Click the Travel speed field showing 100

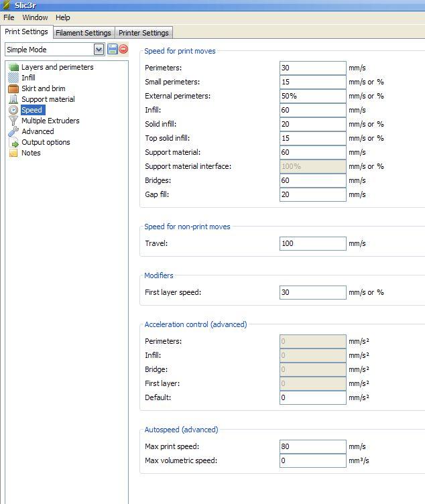[x=313, y=244]
